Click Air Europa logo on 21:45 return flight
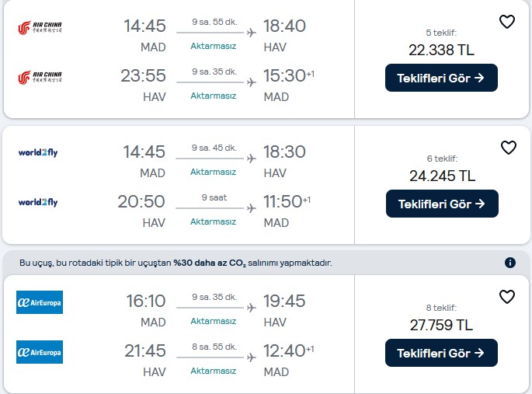 [40, 352]
